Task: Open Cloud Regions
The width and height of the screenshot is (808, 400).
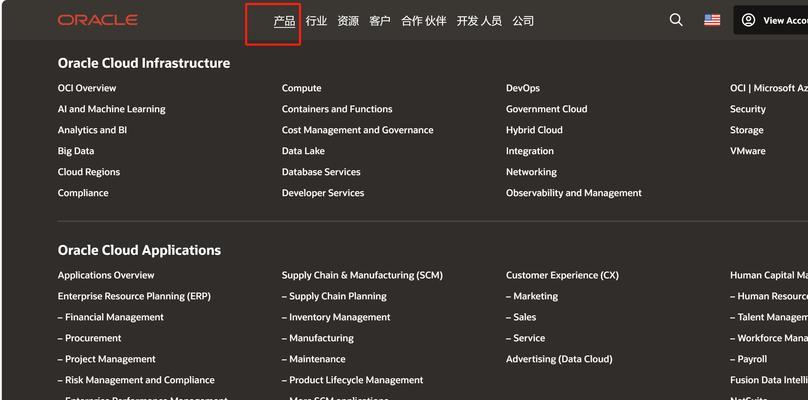Action: [89, 172]
